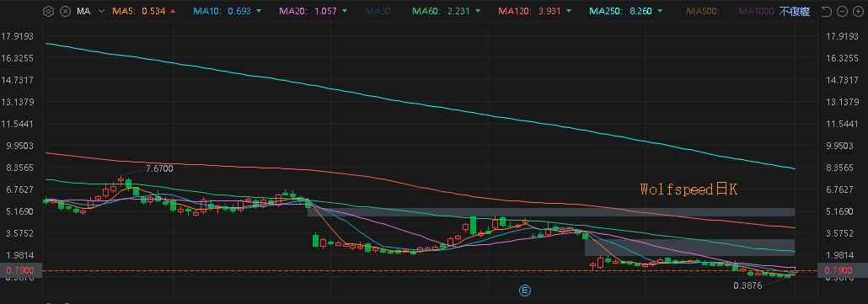Click the 7.6700 high price annotation
The width and height of the screenshot is (868, 304).
[159, 168]
